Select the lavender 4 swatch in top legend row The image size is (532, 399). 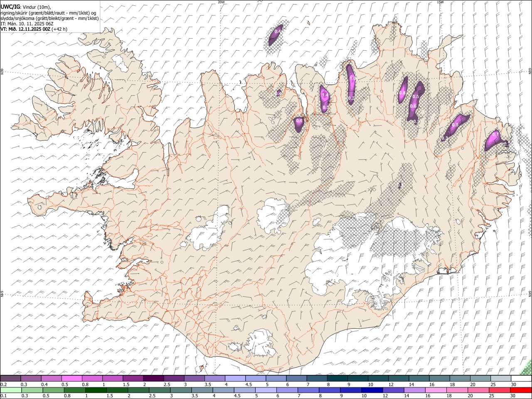[235, 378]
